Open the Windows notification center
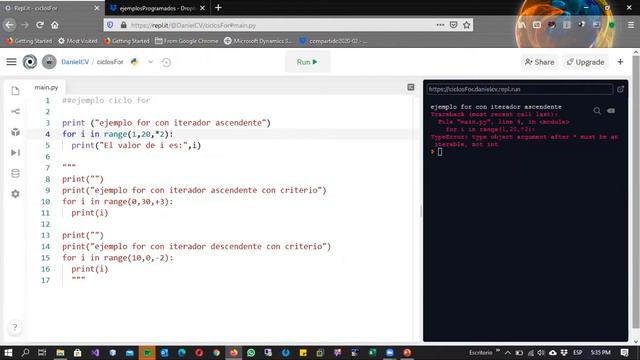This screenshot has height=360, width=640. point(625,353)
